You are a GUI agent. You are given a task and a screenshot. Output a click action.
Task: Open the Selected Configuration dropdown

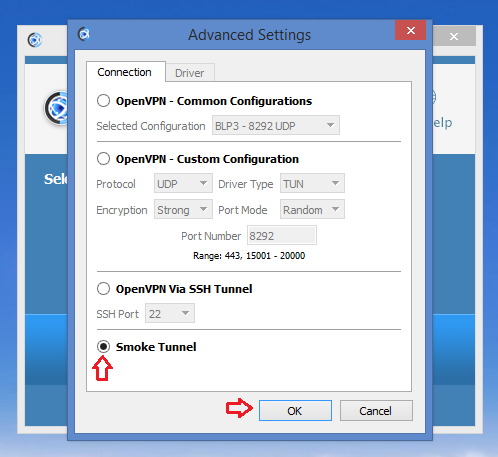[276, 125]
